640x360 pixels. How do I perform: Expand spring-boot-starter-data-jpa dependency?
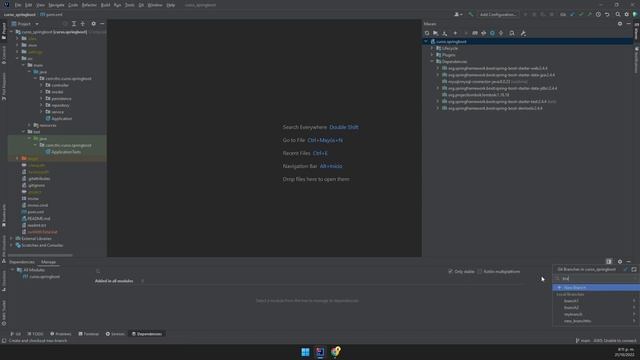click(x=438, y=75)
